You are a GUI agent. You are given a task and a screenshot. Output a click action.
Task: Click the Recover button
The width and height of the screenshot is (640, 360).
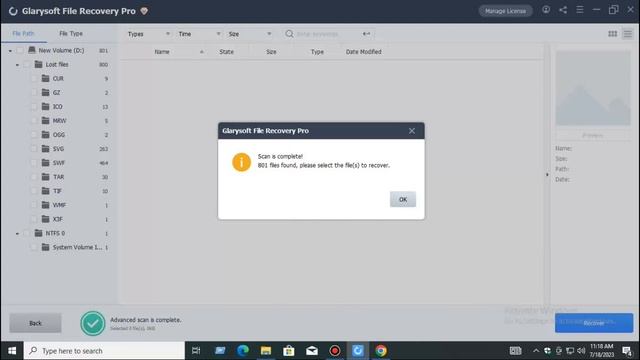tap(594, 323)
